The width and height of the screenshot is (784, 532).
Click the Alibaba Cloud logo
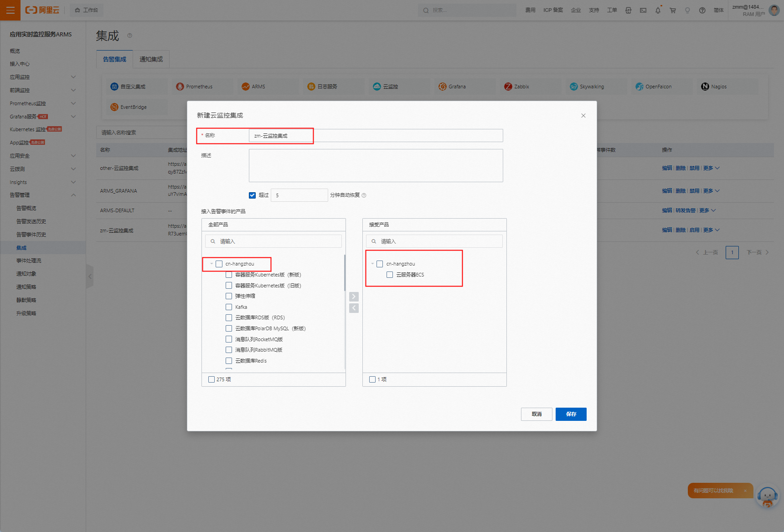click(42, 10)
